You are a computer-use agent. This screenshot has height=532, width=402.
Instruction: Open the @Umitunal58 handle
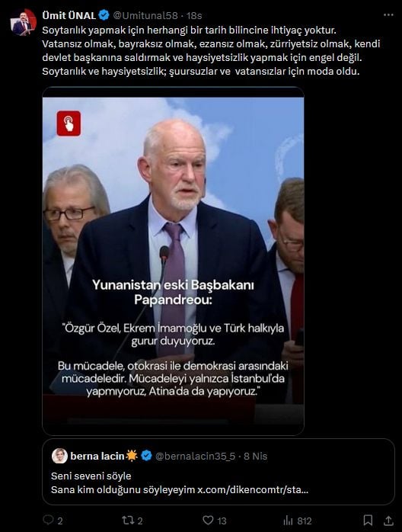pos(145,15)
